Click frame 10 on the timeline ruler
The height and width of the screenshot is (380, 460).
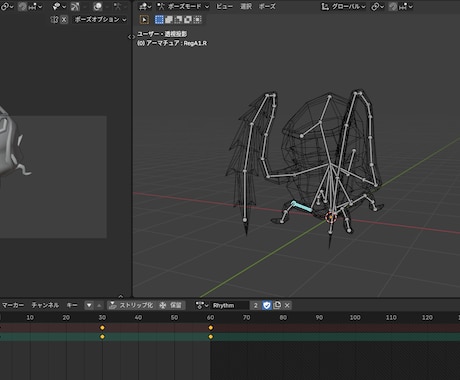click(x=30, y=317)
